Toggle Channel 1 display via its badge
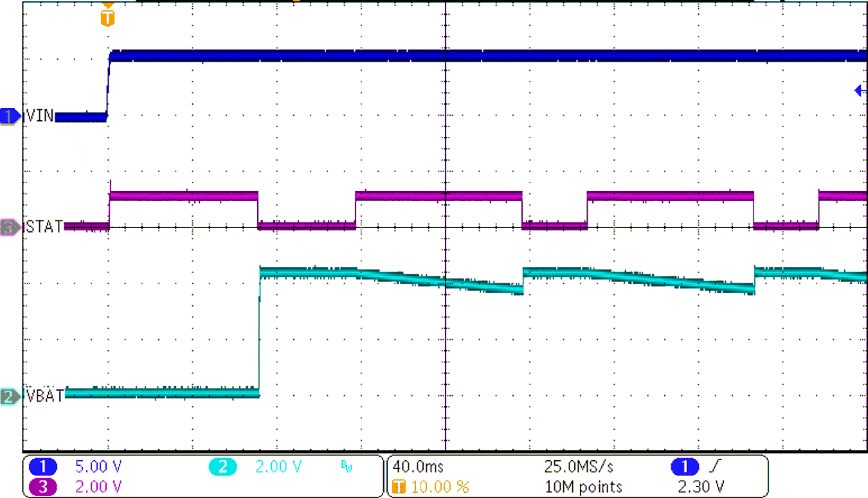Screen dimensions: 868x498 coord(42,468)
